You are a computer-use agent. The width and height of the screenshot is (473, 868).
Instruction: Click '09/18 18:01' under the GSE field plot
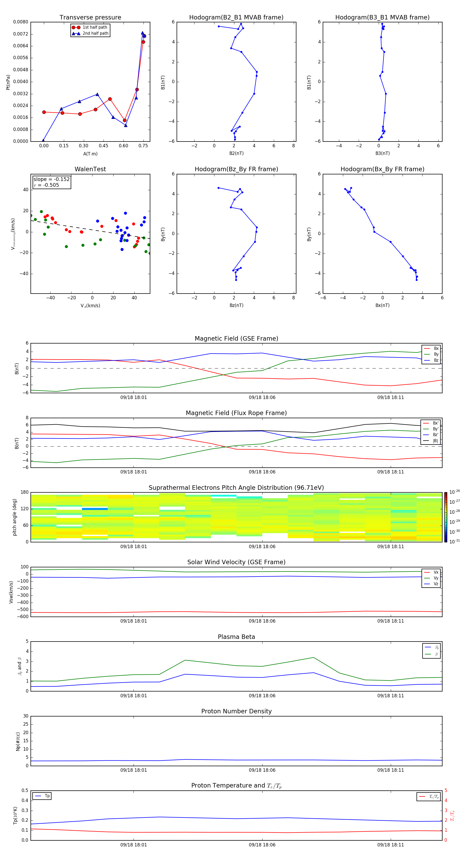click(x=134, y=398)
